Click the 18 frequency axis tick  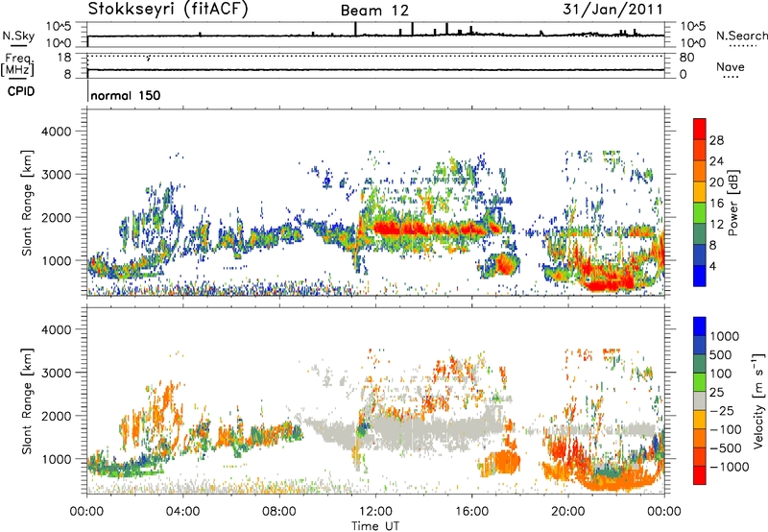coord(64,57)
